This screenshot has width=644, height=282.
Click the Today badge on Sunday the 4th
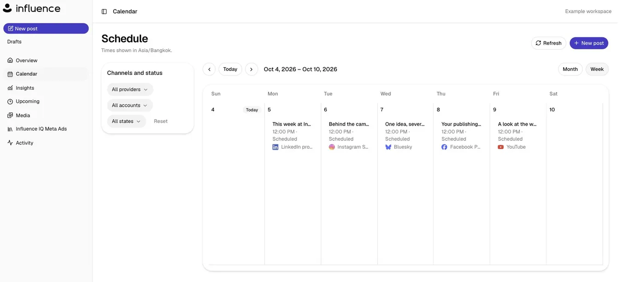pos(252,110)
